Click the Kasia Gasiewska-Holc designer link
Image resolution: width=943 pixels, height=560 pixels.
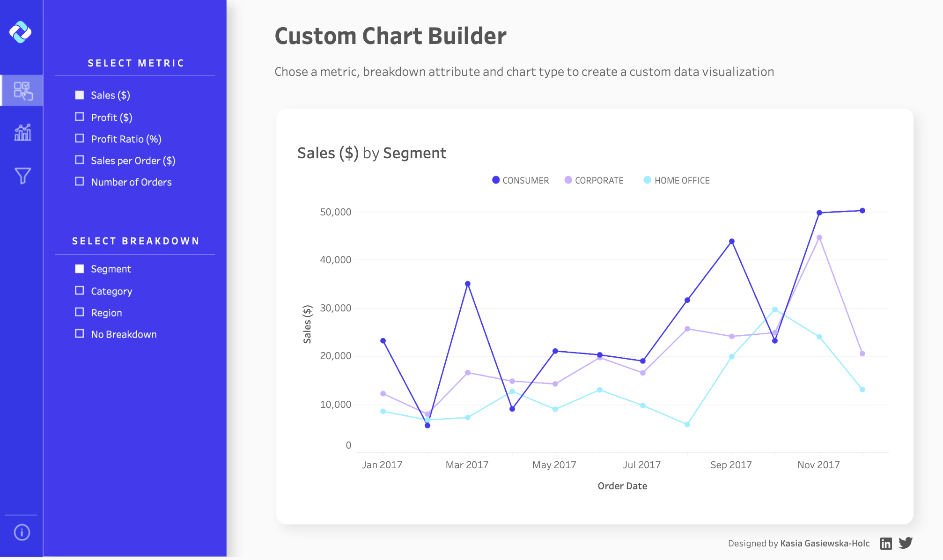point(825,543)
